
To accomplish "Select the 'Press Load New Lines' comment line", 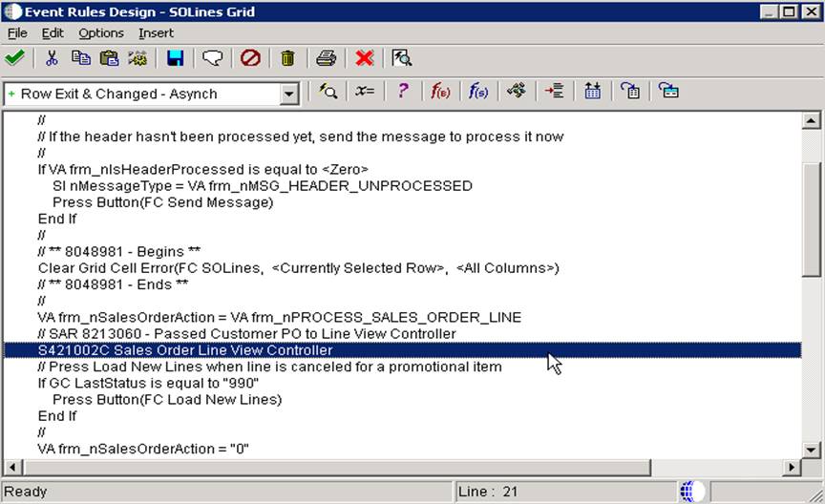I will [269, 367].
